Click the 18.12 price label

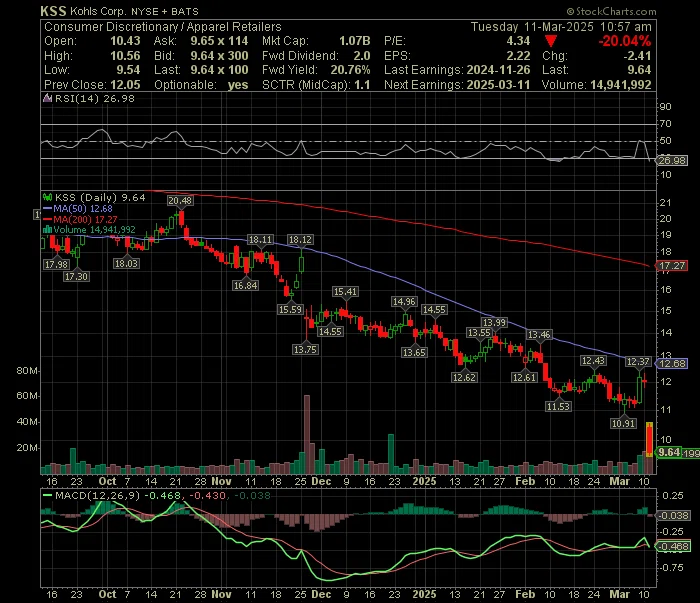pyautogui.click(x=300, y=240)
